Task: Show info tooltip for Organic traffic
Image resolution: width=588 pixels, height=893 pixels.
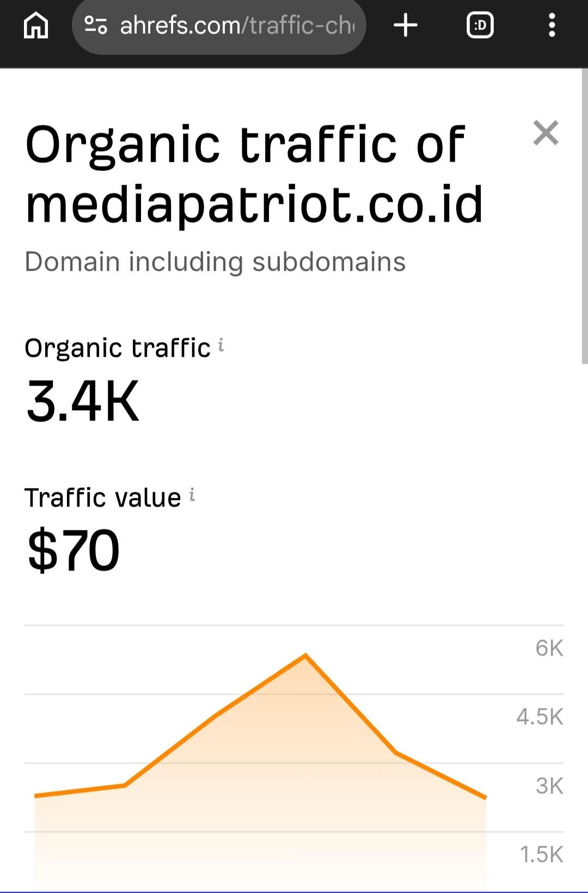Action: (221, 345)
